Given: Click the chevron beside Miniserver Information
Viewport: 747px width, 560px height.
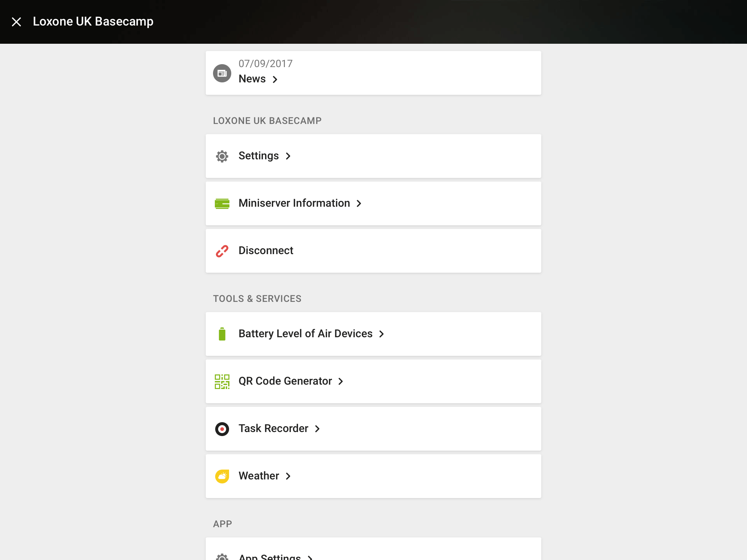Looking at the screenshot, I should tap(359, 203).
